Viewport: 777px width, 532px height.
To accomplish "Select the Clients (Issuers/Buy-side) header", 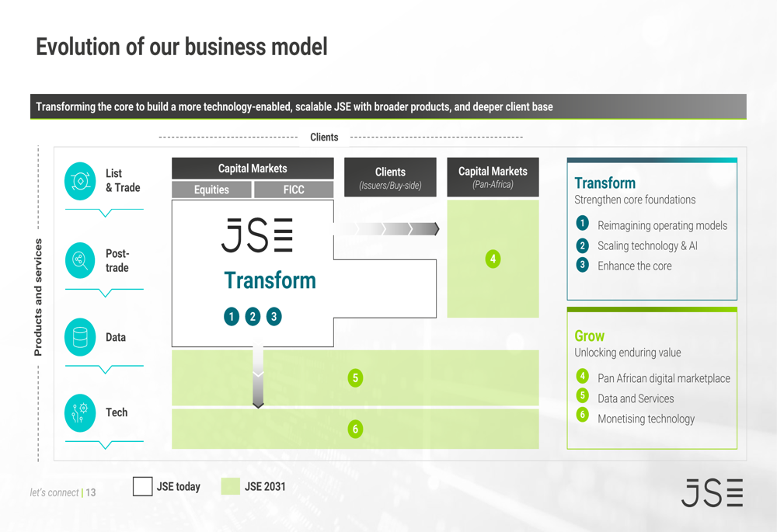I will pos(391,177).
